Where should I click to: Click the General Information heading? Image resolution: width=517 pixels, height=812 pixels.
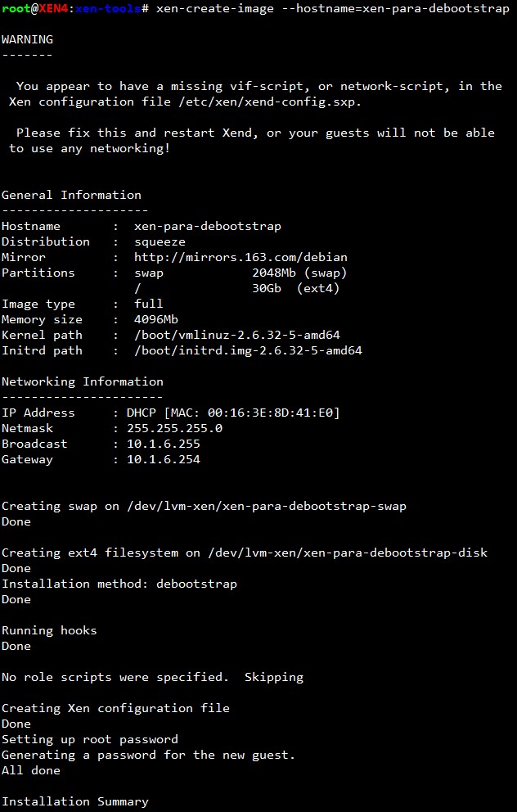coord(71,195)
